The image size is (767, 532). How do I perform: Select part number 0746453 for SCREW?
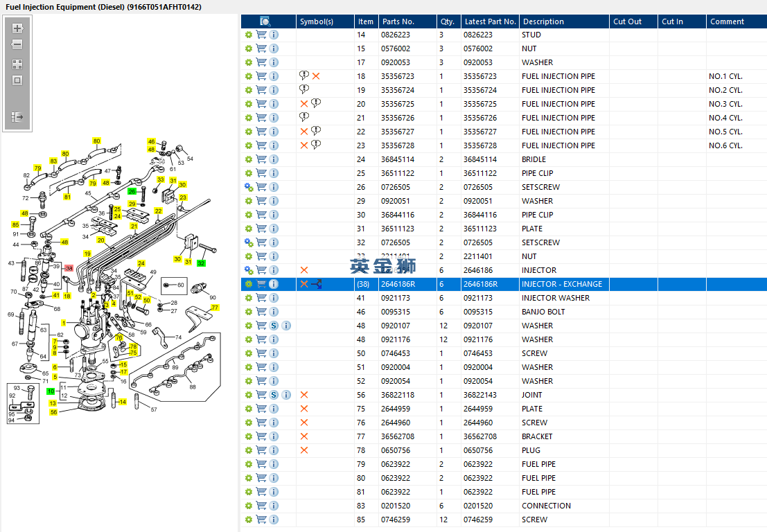[x=395, y=353]
